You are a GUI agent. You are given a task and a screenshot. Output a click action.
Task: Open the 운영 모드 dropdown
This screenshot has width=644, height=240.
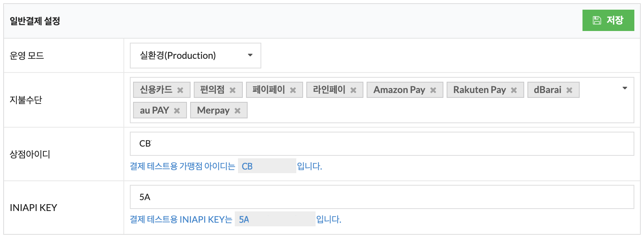[x=195, y=56]
